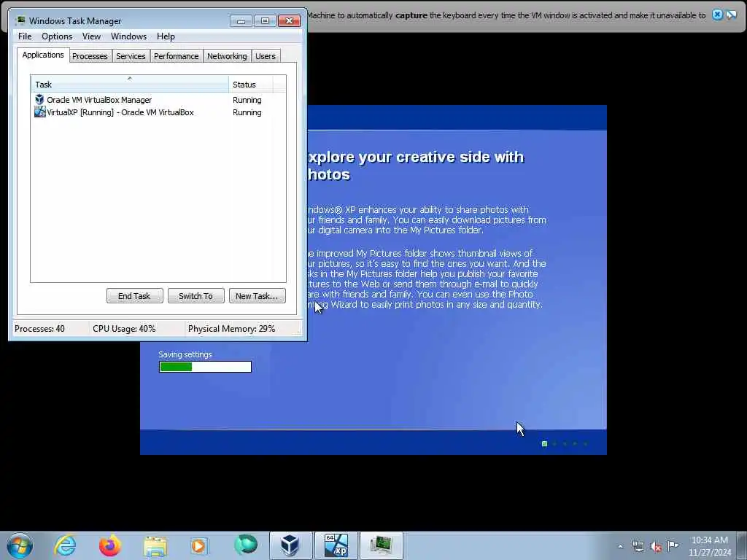Click the network tray icon
Image resolution: width=747 pixels, height=560 pixels.
pyautogui.click(x=638, y=546)
